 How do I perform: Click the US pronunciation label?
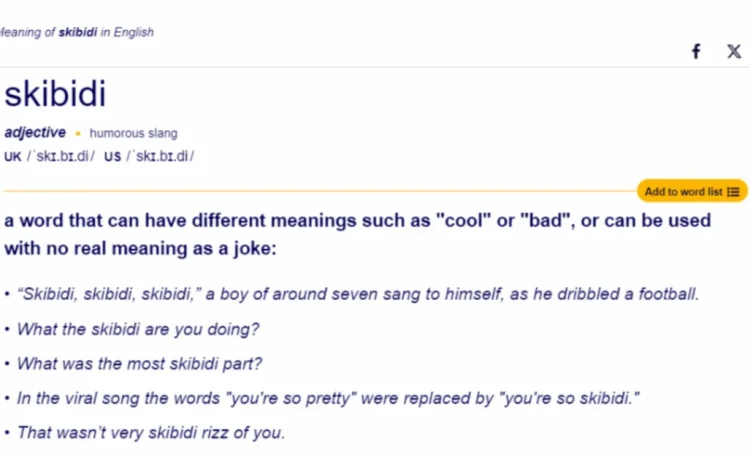click(x=112, y=157)
